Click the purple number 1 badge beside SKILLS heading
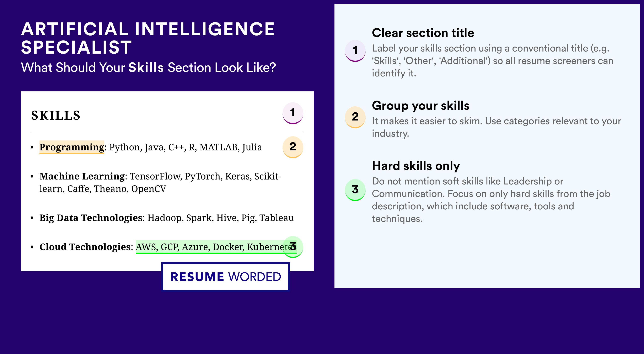The image size is (644, 354). (x=293, y=113)
